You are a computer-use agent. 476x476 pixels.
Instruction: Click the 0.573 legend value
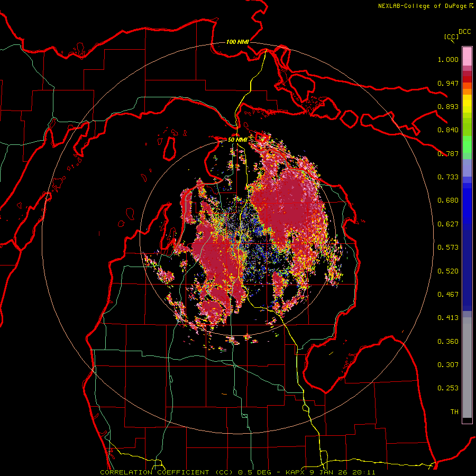point(448,248)
